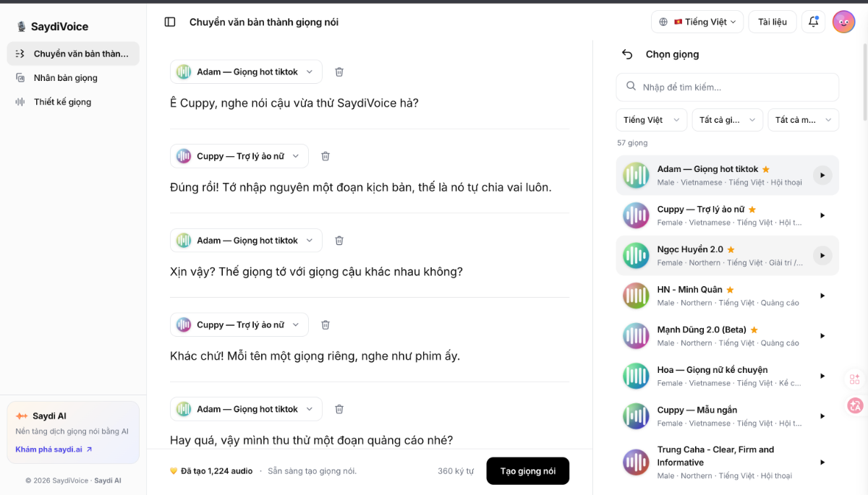Click 'Sẵn sàng tạo giọng nói.' status text
Screen dimensions: 868x495
[312, 471]
